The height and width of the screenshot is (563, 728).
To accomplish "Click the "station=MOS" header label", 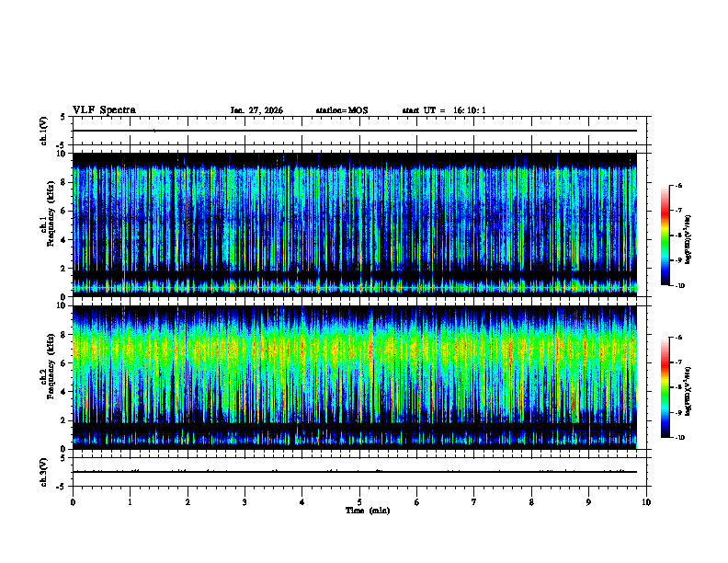I will pyautogui.click(x=342, y=110).
